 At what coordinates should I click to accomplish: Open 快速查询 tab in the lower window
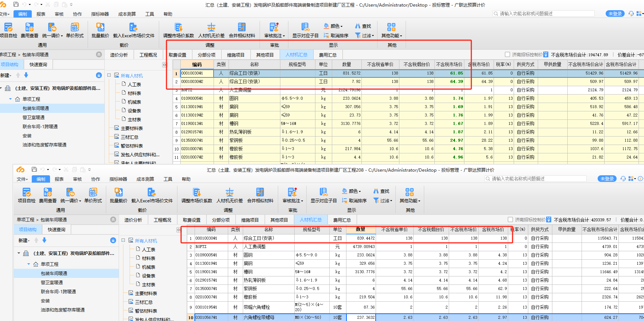tap(57, 229)
